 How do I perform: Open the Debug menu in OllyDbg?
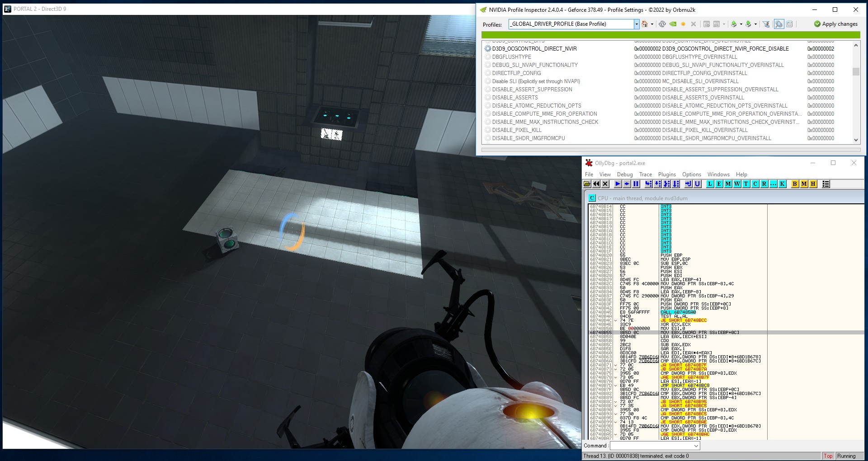coord(625,174)
